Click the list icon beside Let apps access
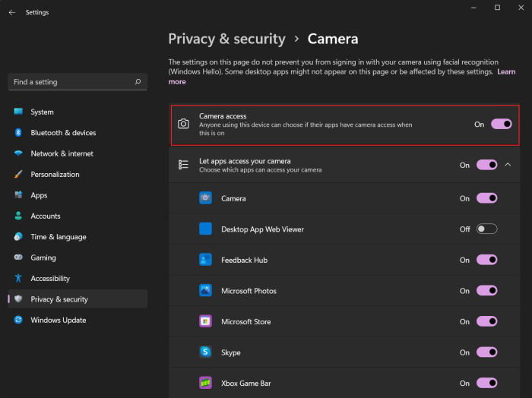Image resolution: width=532 pixels, height=398 pixels. coord(183,165)
